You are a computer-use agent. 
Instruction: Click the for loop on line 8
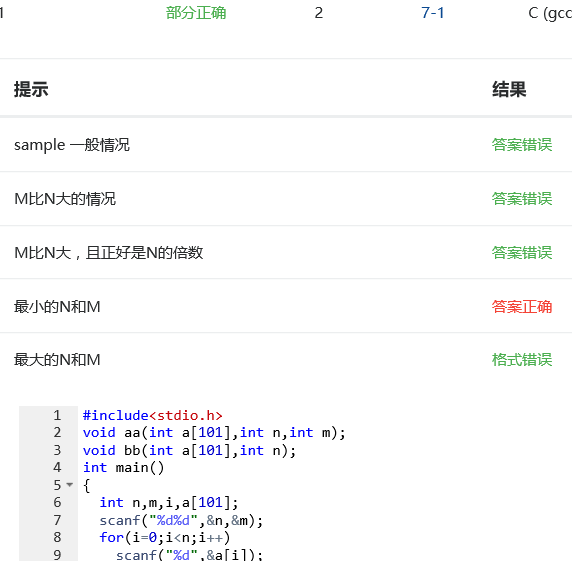(x=165, y=538)
